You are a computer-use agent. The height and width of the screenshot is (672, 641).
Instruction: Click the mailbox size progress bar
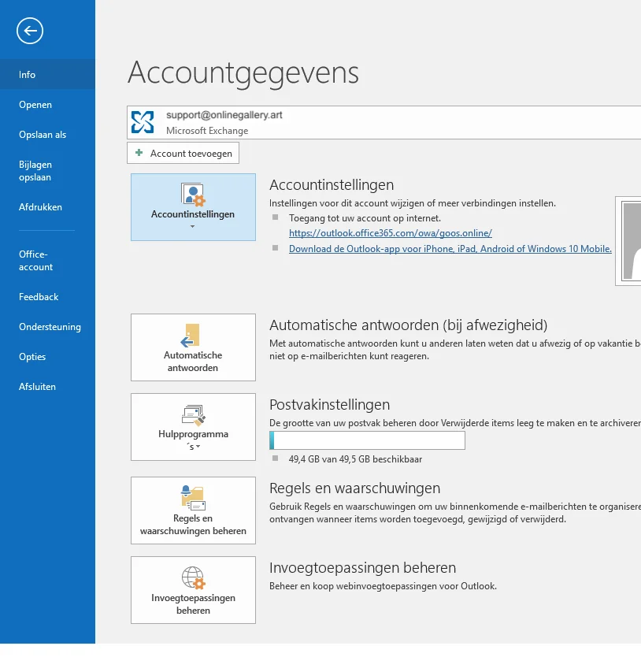[x=367, y=440]
